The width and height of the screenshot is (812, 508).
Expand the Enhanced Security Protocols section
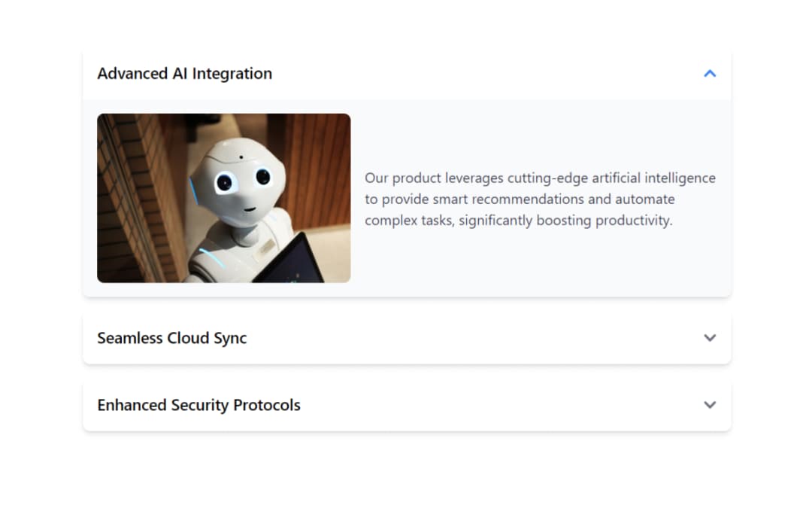406,405
